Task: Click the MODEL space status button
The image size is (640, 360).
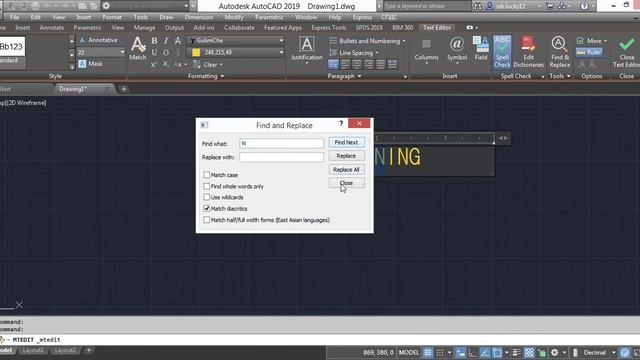Action: (409, 352)
